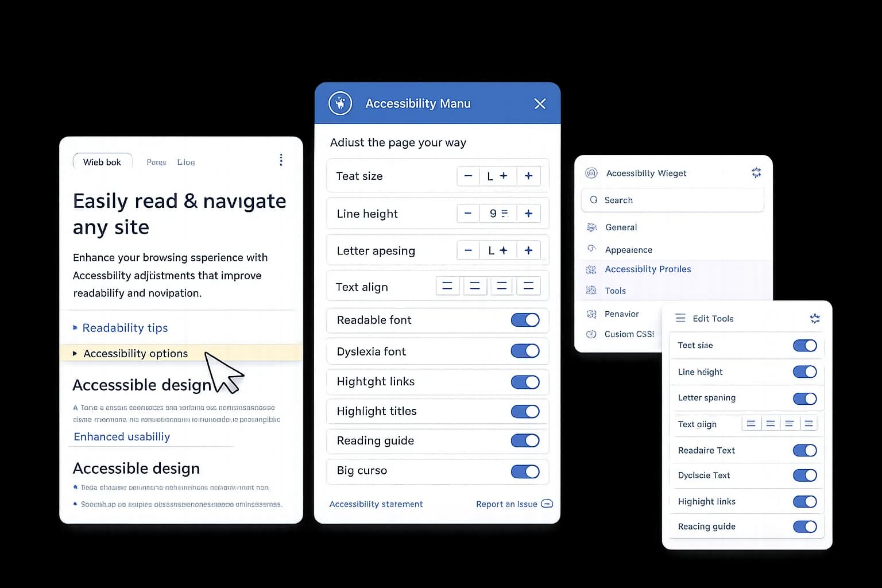Select the second Text align option in the menu
The width and height of the screenshot is (882, 588).
click(x=474, y=286)
